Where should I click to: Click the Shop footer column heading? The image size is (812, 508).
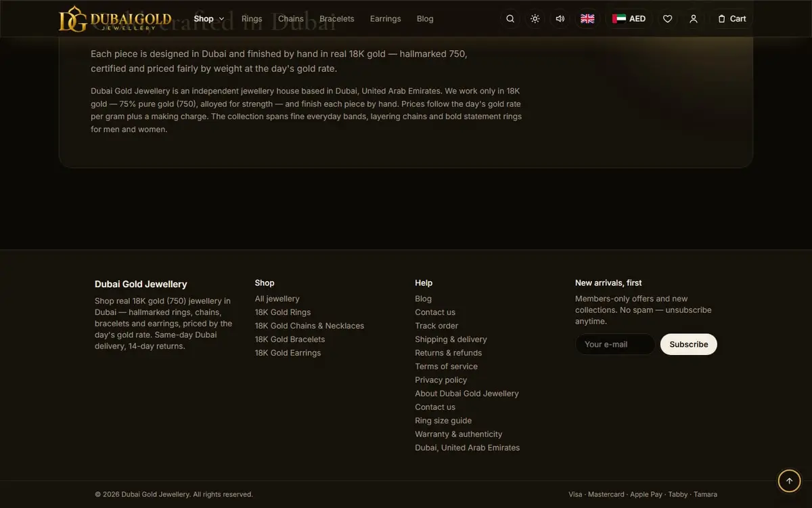point(265,283)
